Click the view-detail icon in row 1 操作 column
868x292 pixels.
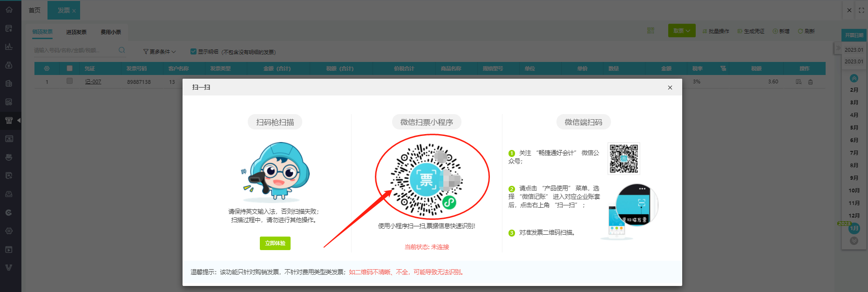click(x=799, y=81)
